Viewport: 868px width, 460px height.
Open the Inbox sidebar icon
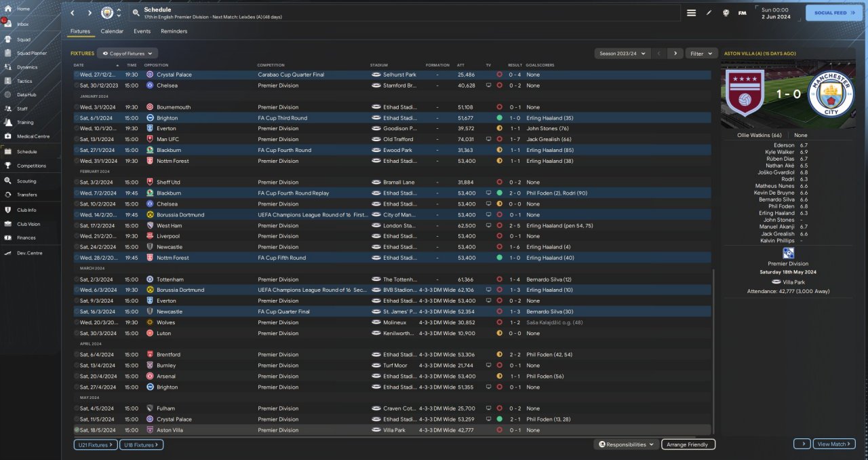[x=7, y=24]
